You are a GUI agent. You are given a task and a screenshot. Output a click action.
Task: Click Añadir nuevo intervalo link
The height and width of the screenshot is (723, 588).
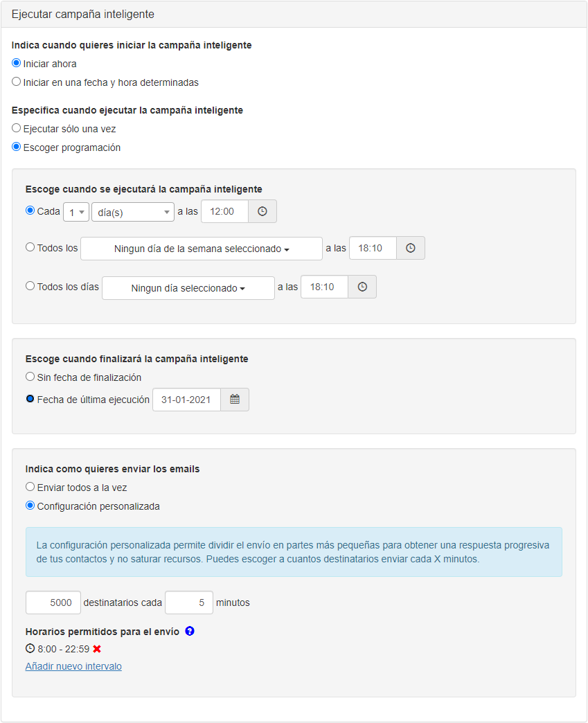coord(73,666)
